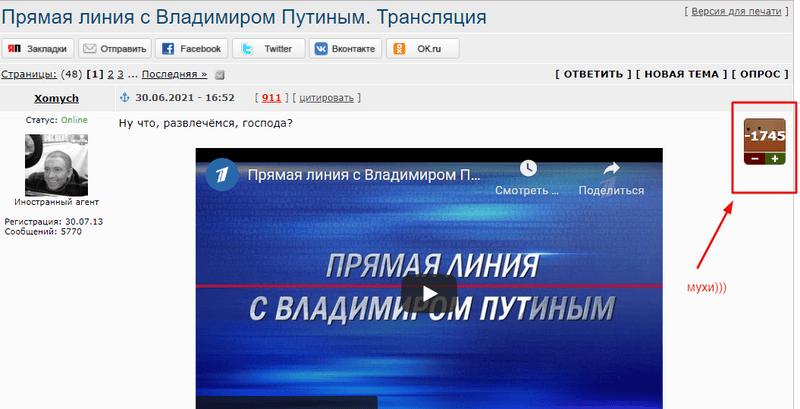Jump to the Последняя » page

click(174, 74)
